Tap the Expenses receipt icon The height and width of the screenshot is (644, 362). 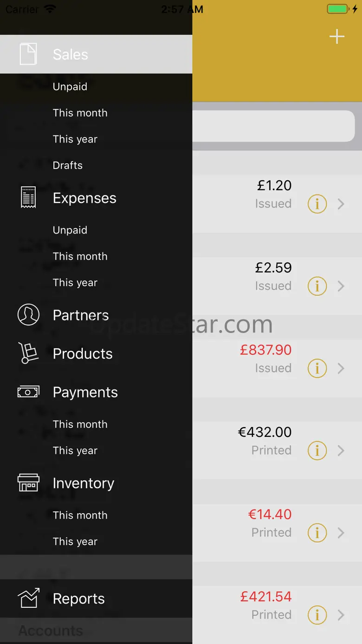(x=28, y=198)
